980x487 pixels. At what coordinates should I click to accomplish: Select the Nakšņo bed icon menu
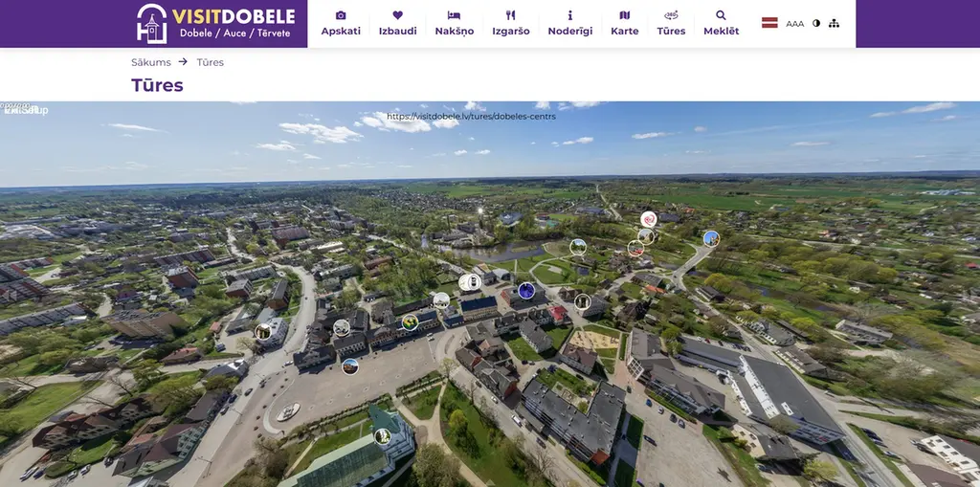[x=455, y=24]
